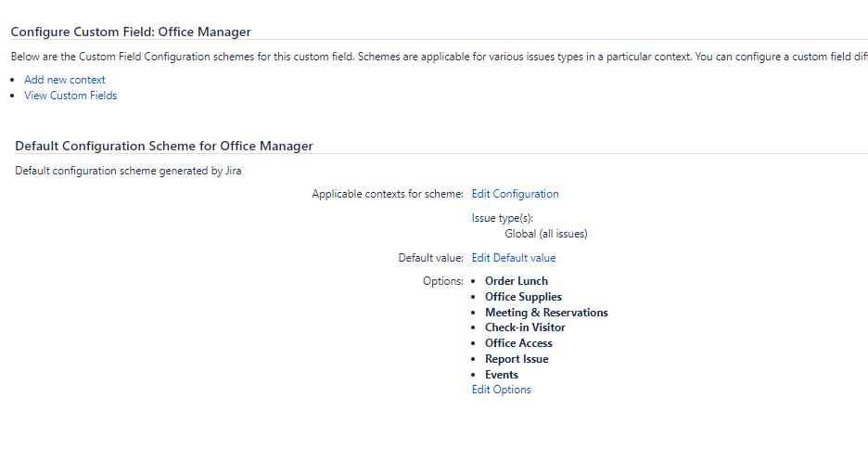Click Edit Options link

[x=501, y=390]
